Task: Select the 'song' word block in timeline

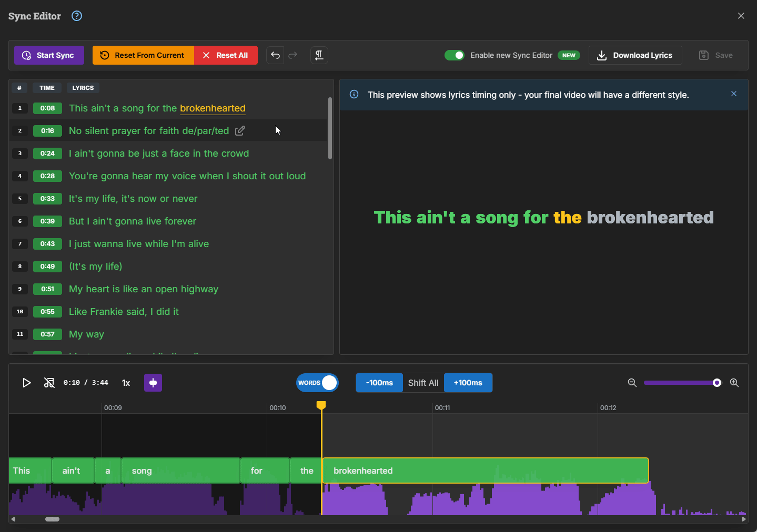Action: click(x=180, y=470)
